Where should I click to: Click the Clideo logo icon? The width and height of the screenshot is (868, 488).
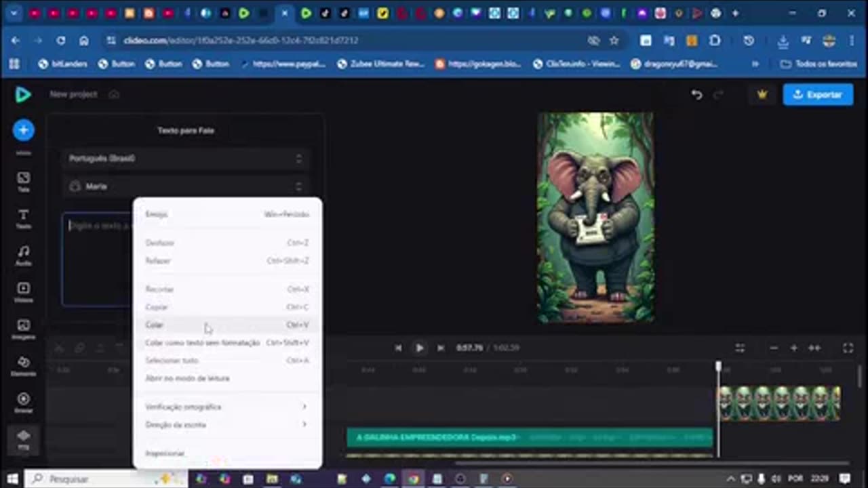[23, 94]
